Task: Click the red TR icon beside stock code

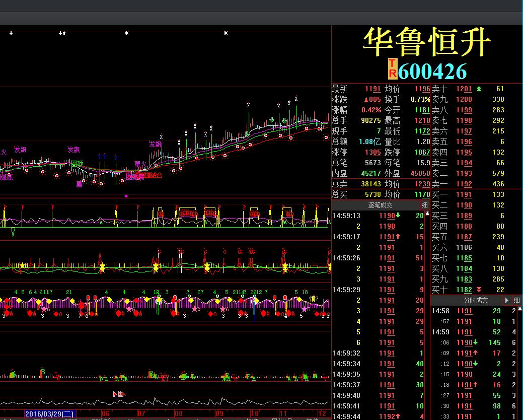Action: 393,68
